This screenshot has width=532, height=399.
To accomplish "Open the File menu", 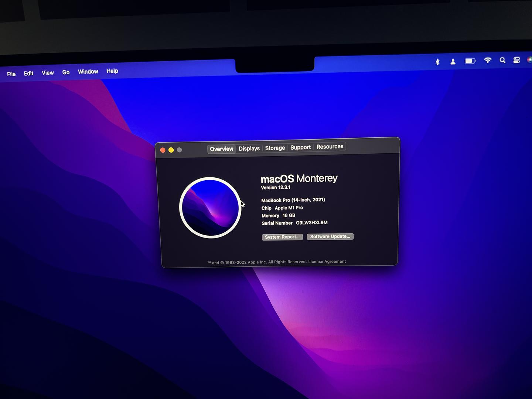I will click(x=11, y=74).
